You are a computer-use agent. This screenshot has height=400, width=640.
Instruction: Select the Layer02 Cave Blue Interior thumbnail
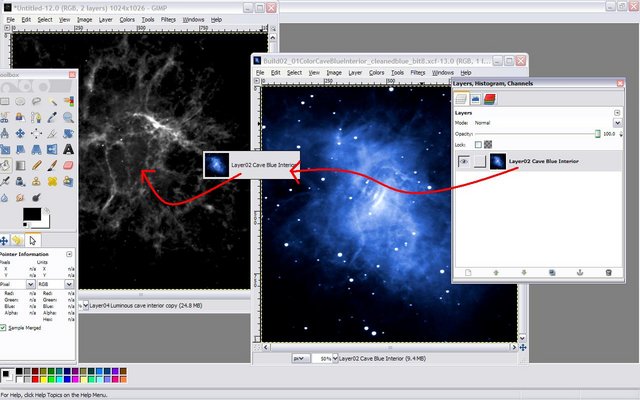point(497,161)
